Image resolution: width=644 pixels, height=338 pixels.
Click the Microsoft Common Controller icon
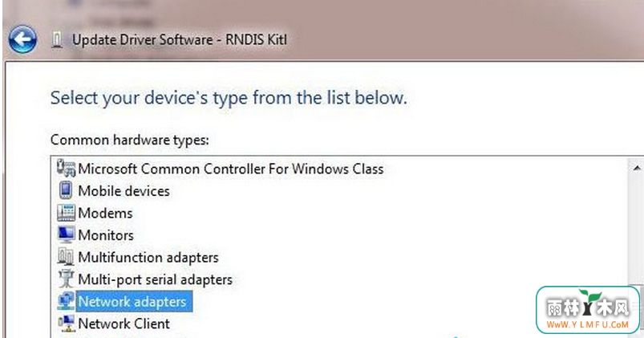point(66,169)
